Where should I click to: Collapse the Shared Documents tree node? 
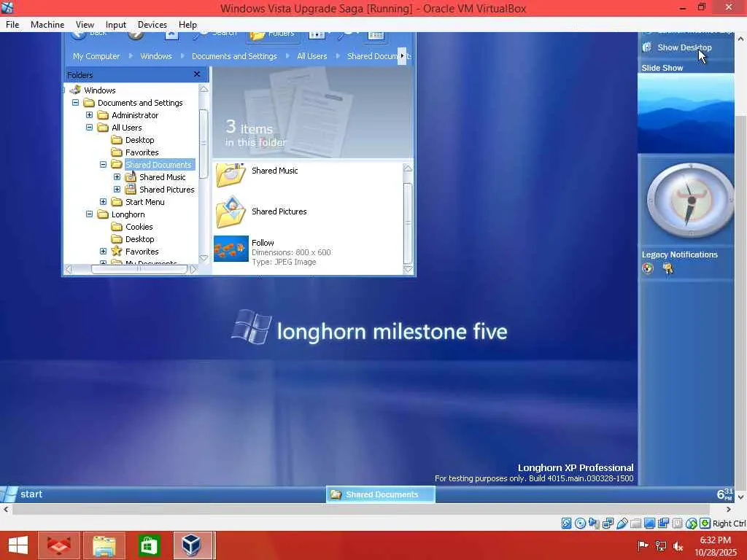click(x=103, y=164)
